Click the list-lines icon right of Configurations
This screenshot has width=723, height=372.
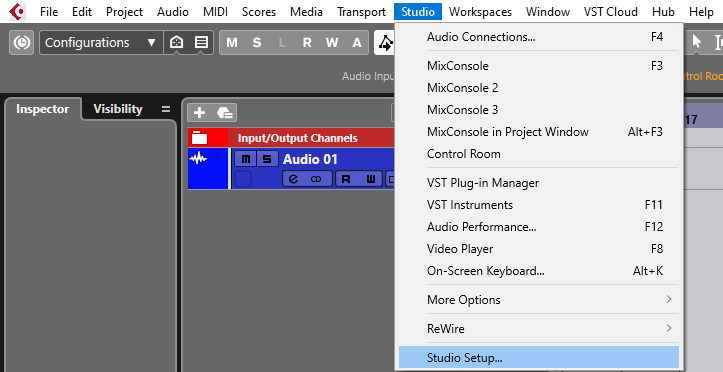[201, 43]
